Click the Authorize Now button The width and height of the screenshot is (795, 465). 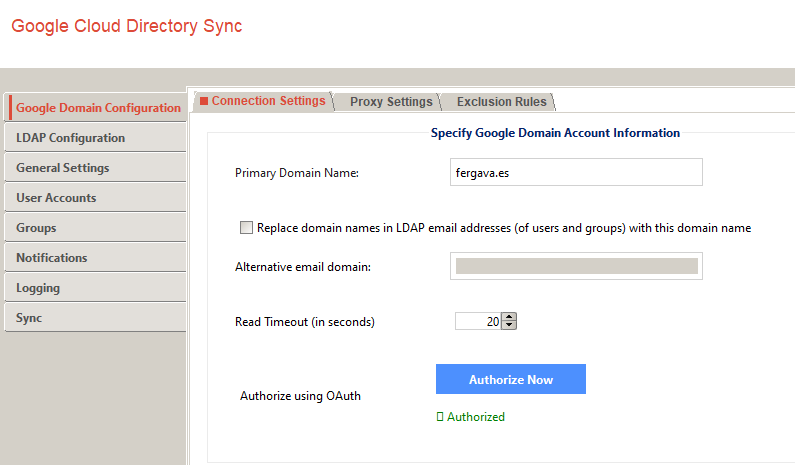click(x=511, y=379)
